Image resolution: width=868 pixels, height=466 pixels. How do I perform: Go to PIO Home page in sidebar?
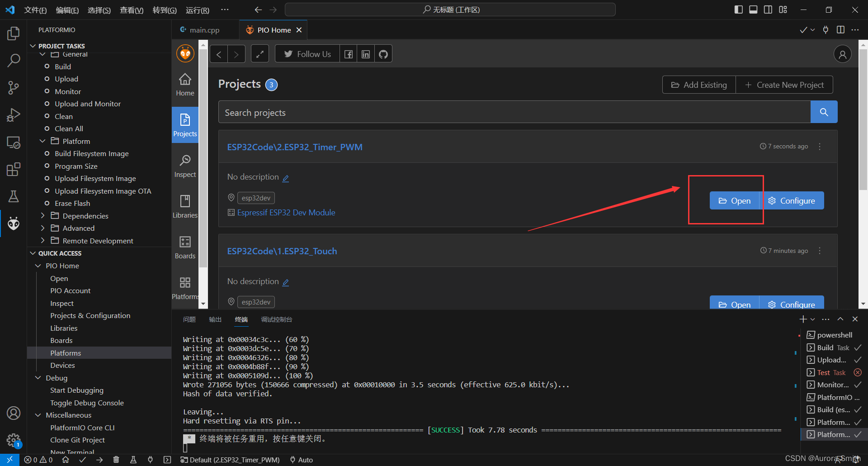tap(185, 85)
